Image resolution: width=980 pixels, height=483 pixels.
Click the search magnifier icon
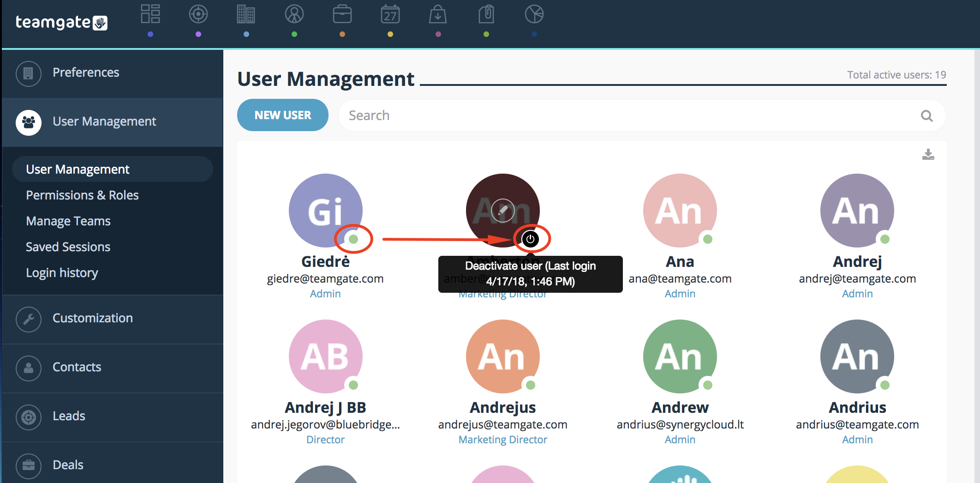point(926,115)
